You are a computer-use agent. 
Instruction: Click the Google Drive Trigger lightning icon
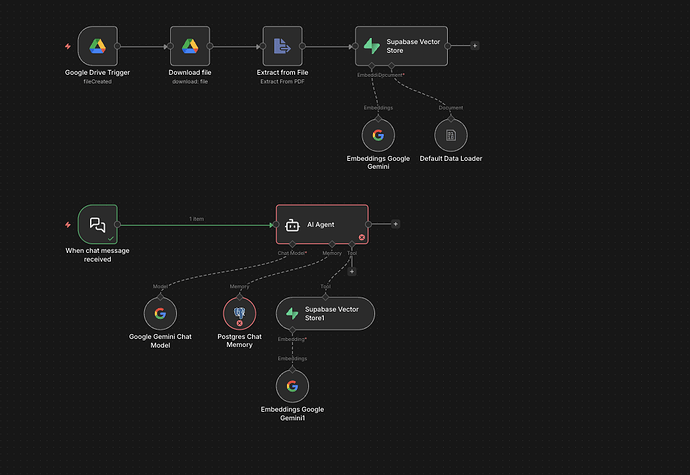click(68, 46)
